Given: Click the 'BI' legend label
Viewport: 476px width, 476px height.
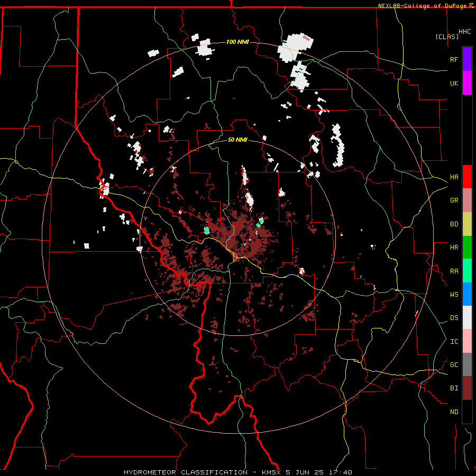Looking at the screenshot, I should tap(454, 388).
